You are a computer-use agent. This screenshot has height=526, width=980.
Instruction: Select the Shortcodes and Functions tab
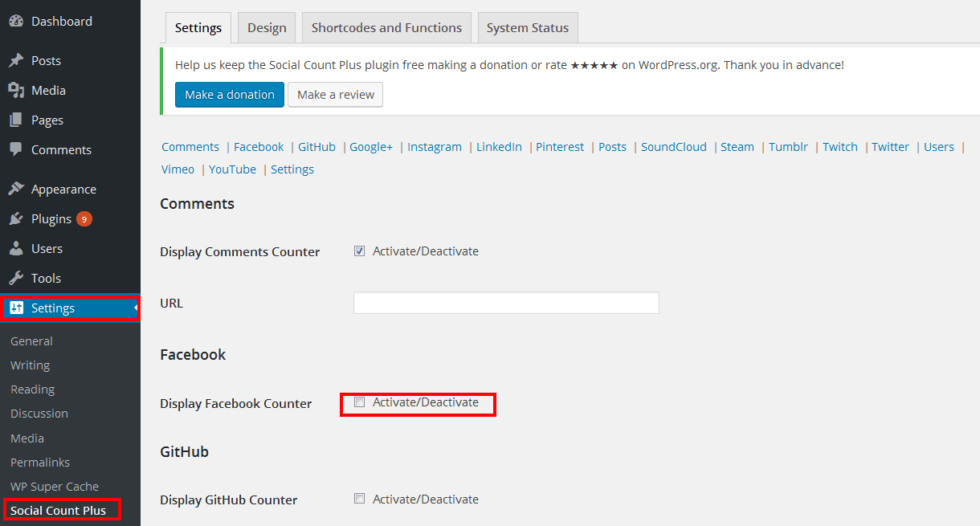tap(386, 27)
